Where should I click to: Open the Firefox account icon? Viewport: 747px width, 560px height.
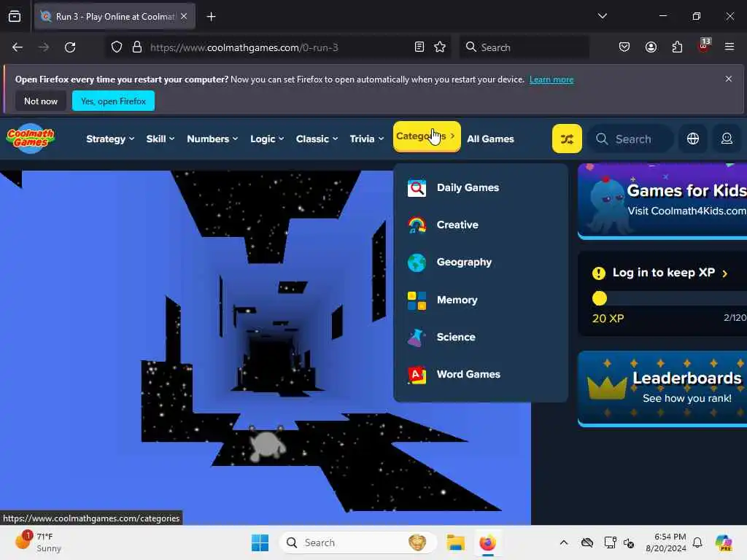pyautogui.click(x=651, y=47)
